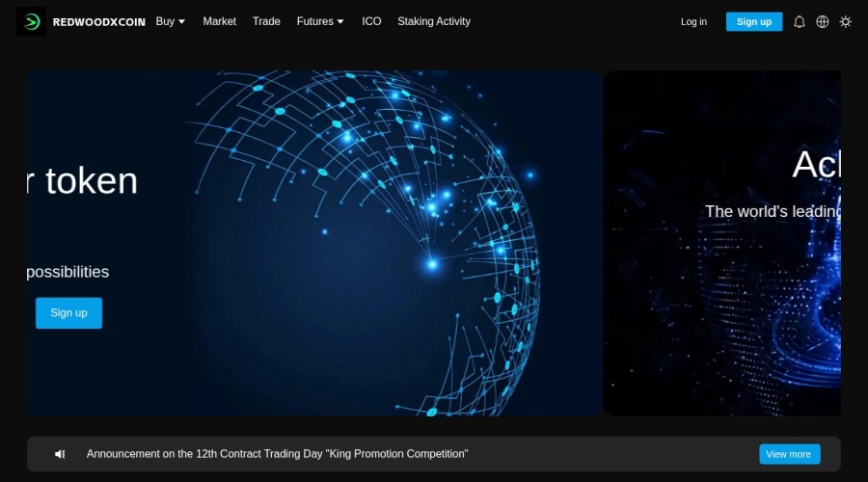Open the ICO menu item
This screenshot has height=482, width=868.
pyautogui.click(x=371, y=21)
